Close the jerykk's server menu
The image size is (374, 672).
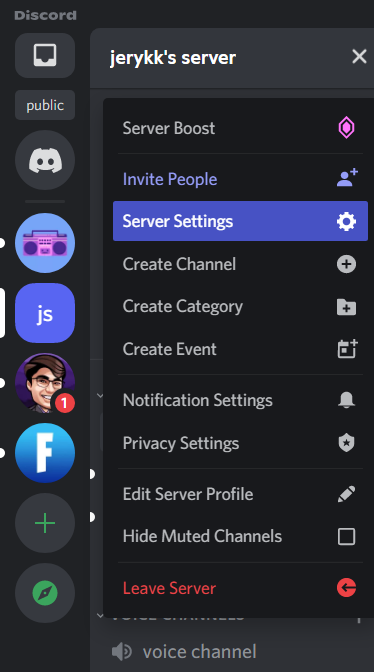coord(359,56)
